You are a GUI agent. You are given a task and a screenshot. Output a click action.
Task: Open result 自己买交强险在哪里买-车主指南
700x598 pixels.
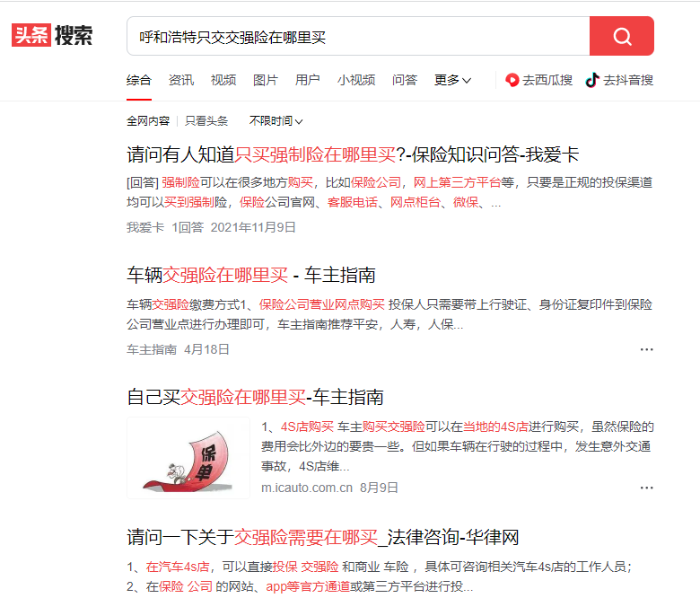click(255, 397)
